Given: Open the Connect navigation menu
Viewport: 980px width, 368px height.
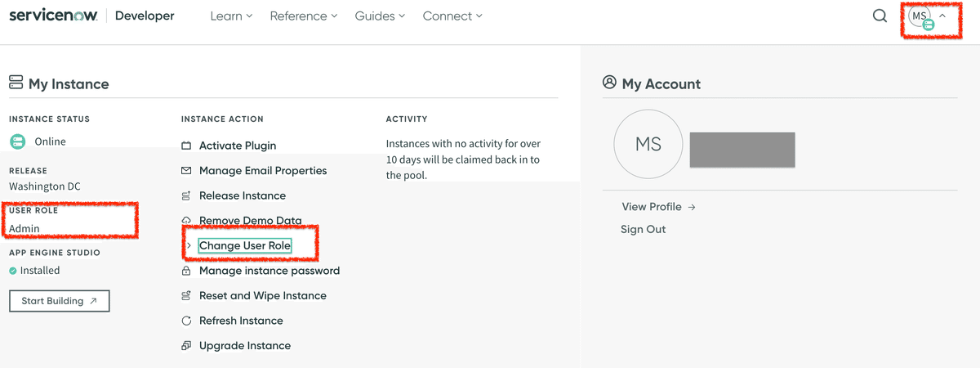Looking at the screenshot, I should [452, 16].
